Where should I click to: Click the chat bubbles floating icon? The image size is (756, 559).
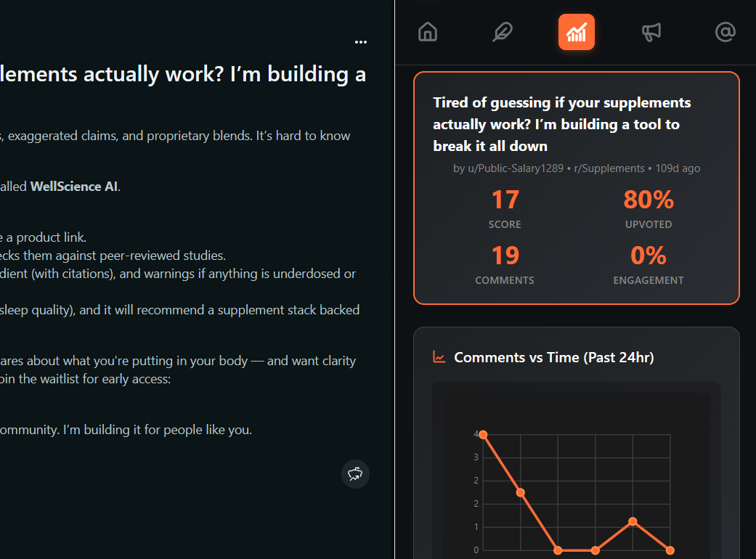(355, 474)
